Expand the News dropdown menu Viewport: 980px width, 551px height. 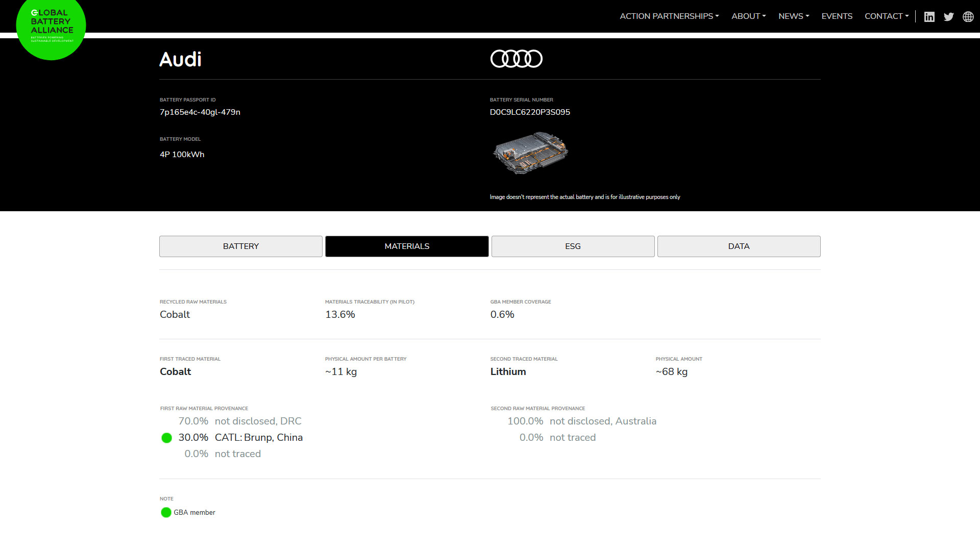(x=794, y=16)
